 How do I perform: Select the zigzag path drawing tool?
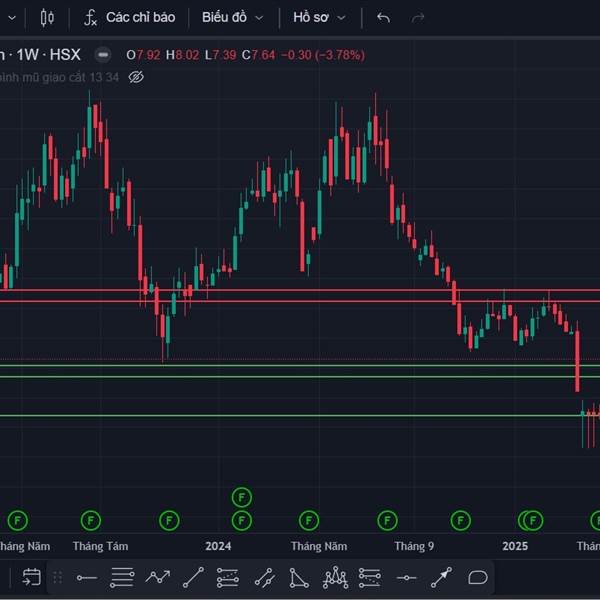click(158, 577)
